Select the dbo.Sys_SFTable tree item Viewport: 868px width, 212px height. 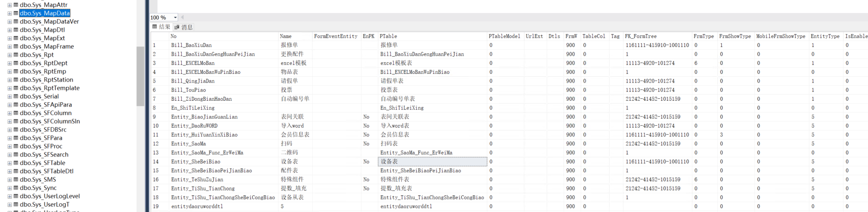pyautogui.click(x=42, y=163)
